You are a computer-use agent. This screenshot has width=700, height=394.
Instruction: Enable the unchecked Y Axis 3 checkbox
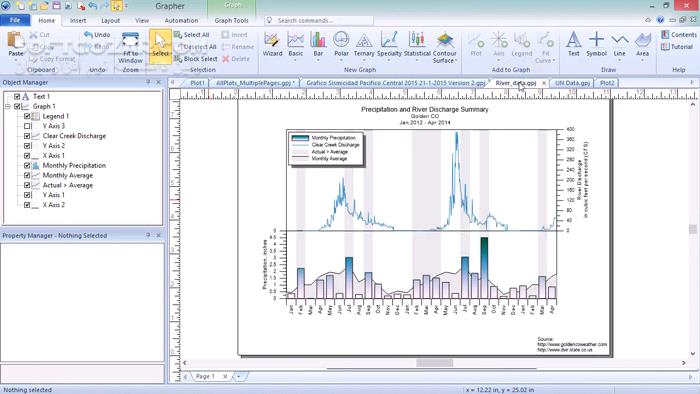(x=27, y=126)
